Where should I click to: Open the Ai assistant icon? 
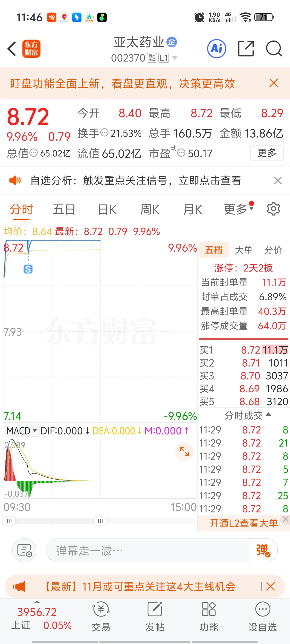[217, 49]
